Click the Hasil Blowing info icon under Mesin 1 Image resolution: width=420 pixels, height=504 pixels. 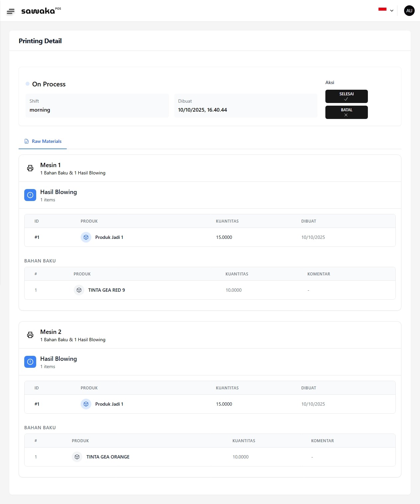pyautogui.click(x=30, y=195)
